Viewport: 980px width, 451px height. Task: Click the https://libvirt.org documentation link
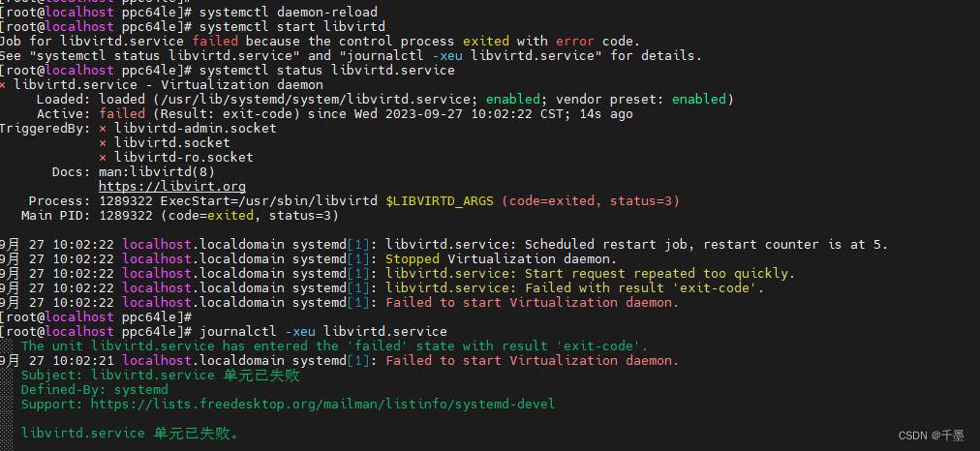[x=171, y=186]
